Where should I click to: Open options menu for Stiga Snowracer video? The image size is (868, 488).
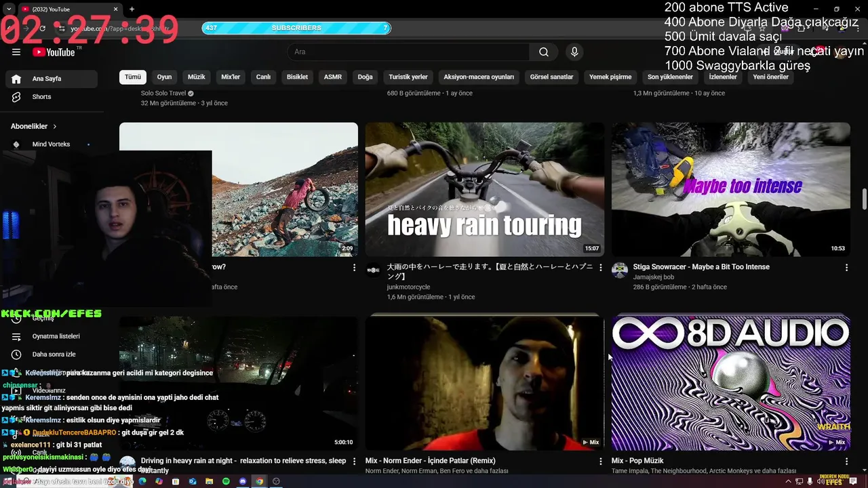tap(846, 268)
